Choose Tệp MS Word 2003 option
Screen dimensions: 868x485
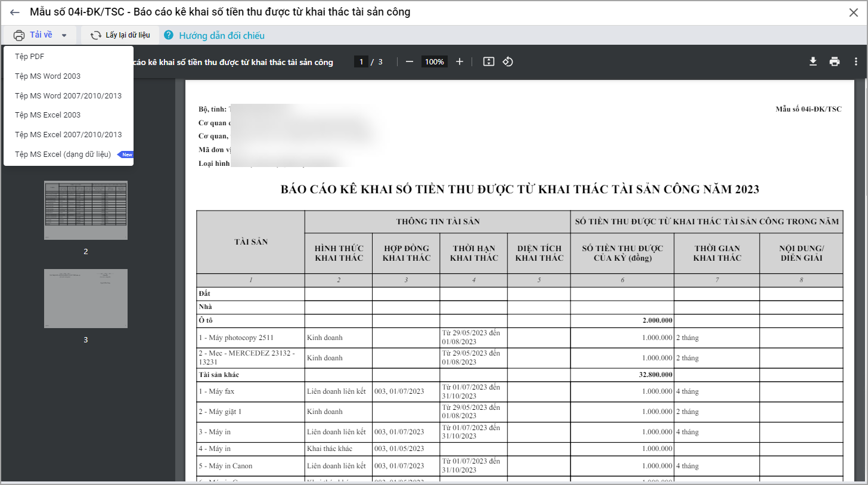pyautogui.click(x=48, y=76)
